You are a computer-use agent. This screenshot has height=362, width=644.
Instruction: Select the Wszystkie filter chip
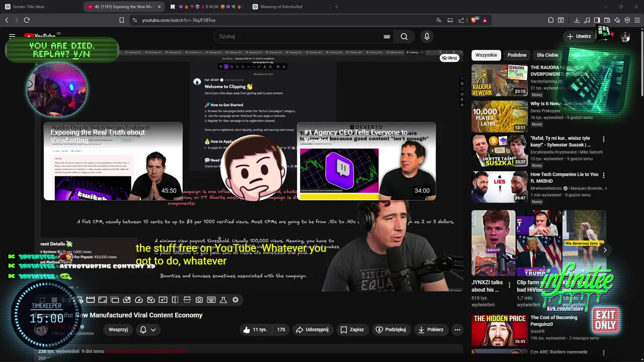(x=486, y=55)
